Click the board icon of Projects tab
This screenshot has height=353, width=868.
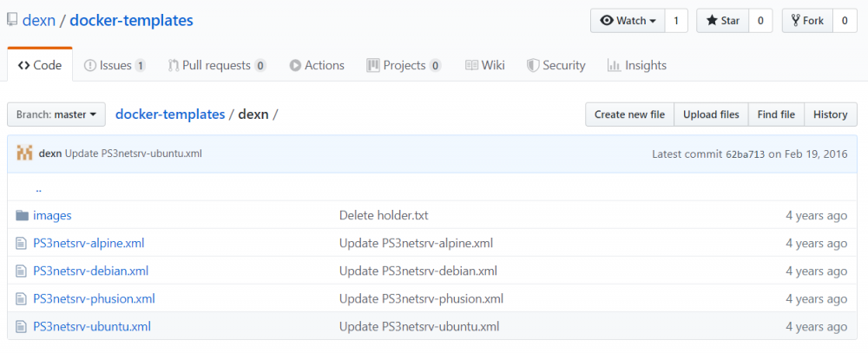pyautogui.click(x=373, y=65)
